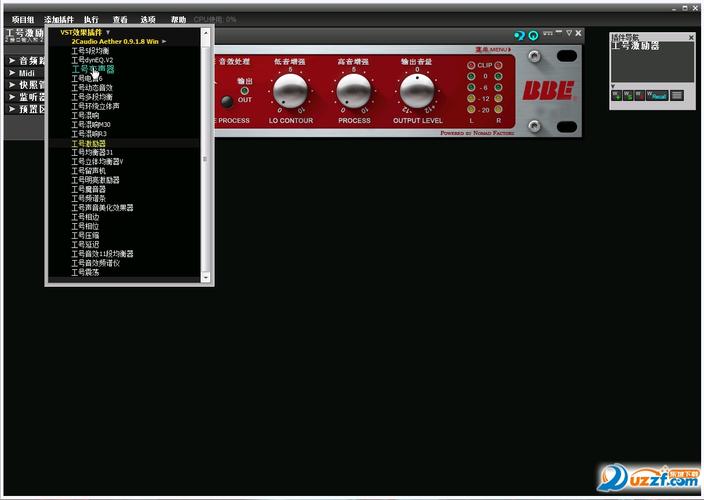The height and width of the screenshot is (500, 704).
Task: Choose 工号魔音器 plugin from list
Action: [88, 189]
